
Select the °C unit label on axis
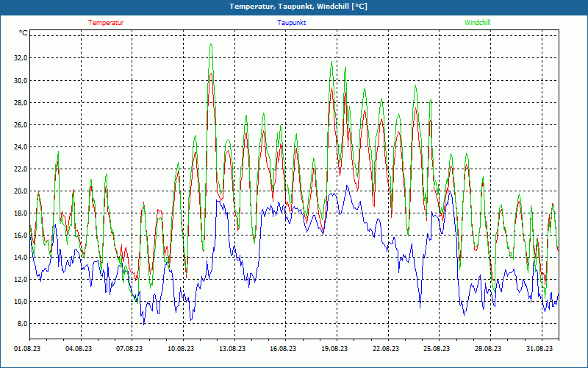click(24, 33)
